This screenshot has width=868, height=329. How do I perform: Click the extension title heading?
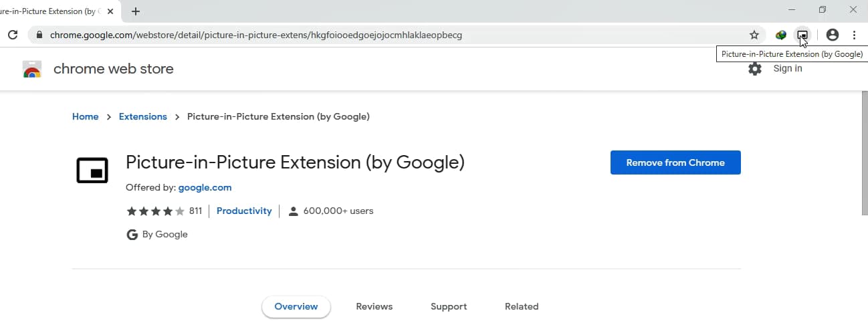pos(295,162)
